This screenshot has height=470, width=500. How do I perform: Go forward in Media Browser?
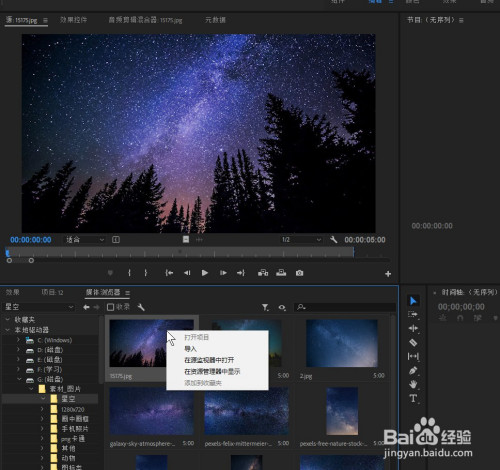97,307
